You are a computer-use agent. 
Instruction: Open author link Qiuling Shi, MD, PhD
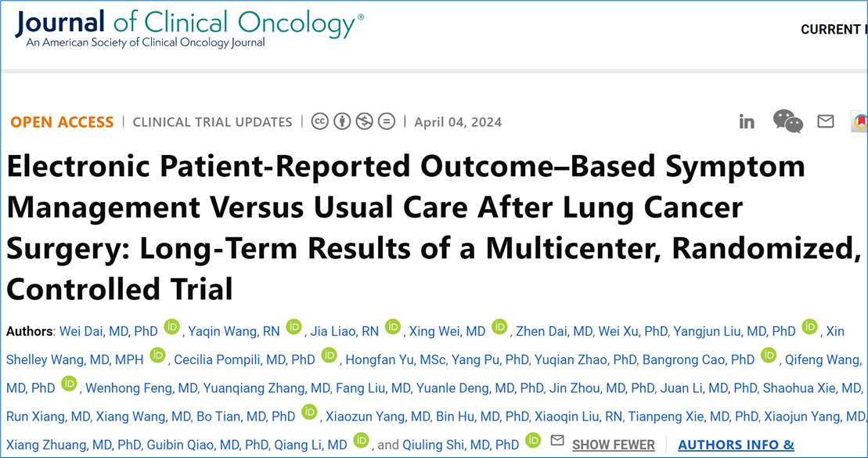point(460,445)
